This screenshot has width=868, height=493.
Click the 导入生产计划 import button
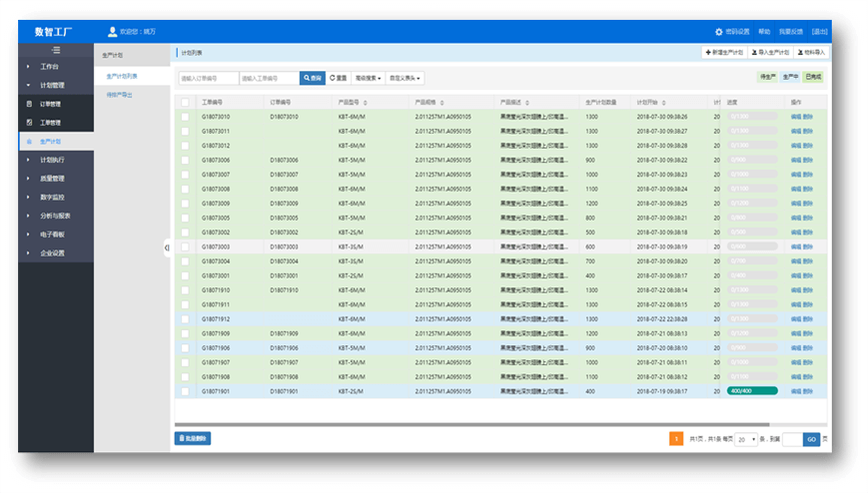pyautogui.click(x=770, y=52)
